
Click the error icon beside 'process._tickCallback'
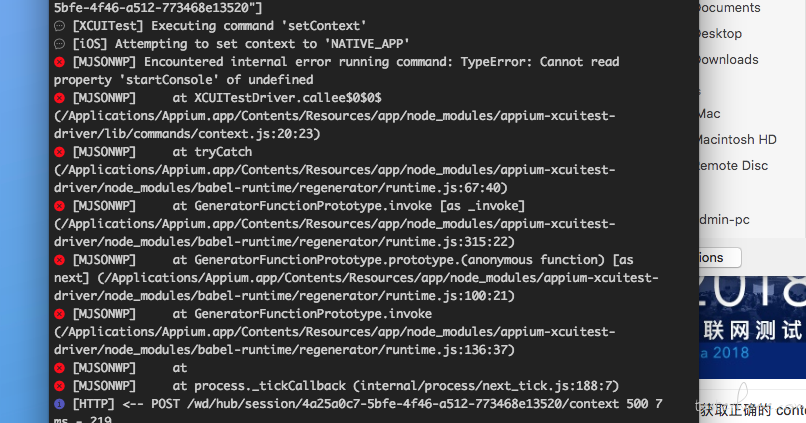click(x=60, y=386)
